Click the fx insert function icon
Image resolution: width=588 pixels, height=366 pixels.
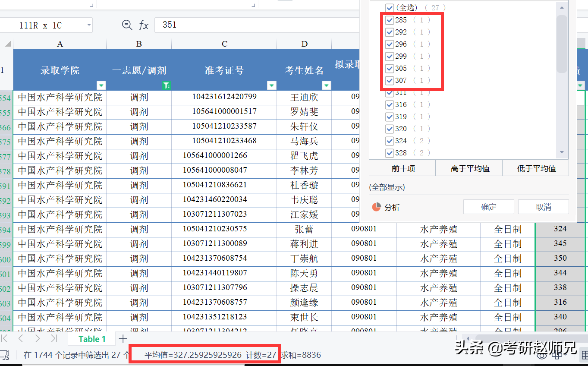pyautogui.click(x=145, y=25)
